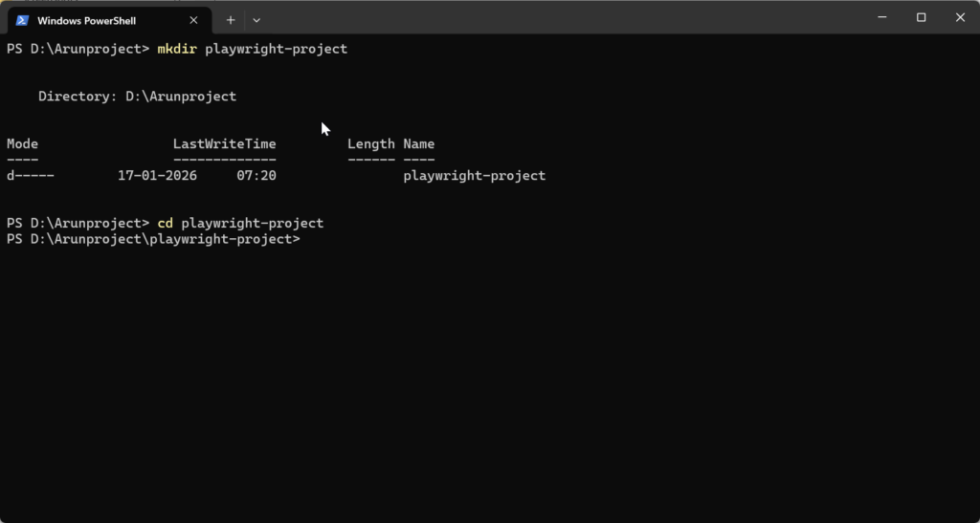
Task: Expand the new tab profiles dropdown chevron
Action: coord(256,20)
